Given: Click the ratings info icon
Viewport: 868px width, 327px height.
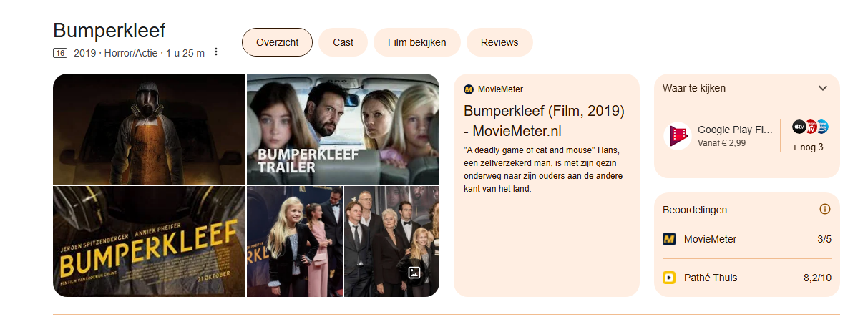Looking at the screenshot, I should point(824,209).
